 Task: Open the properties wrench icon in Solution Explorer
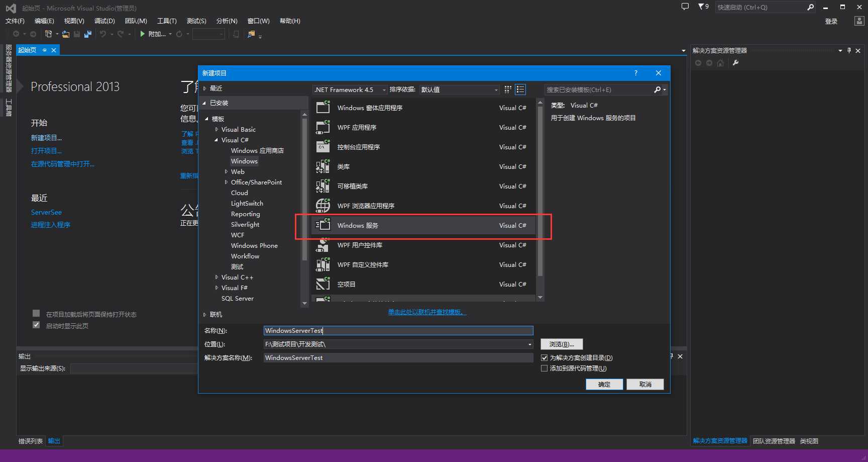tap(735, 63)
